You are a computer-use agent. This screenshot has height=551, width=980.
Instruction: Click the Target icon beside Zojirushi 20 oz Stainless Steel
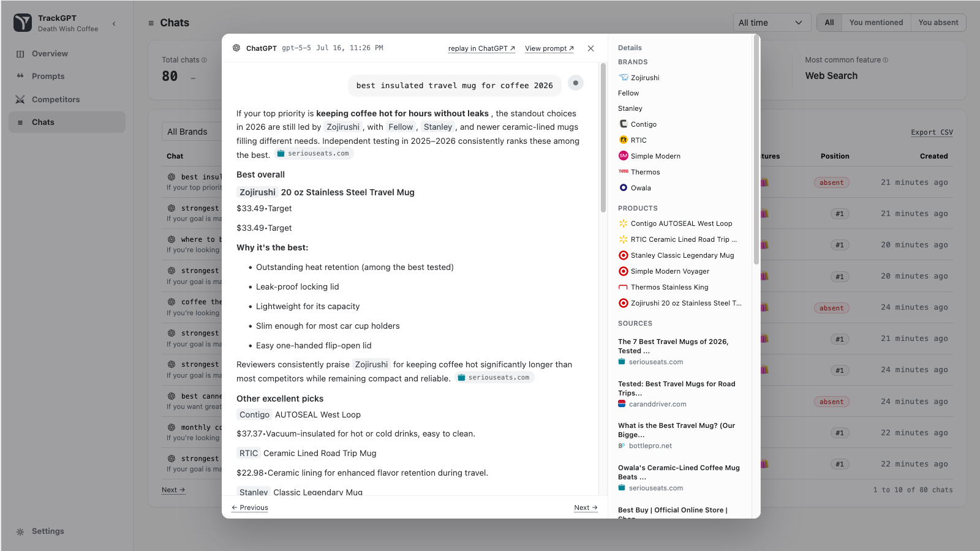coord(624,303)
